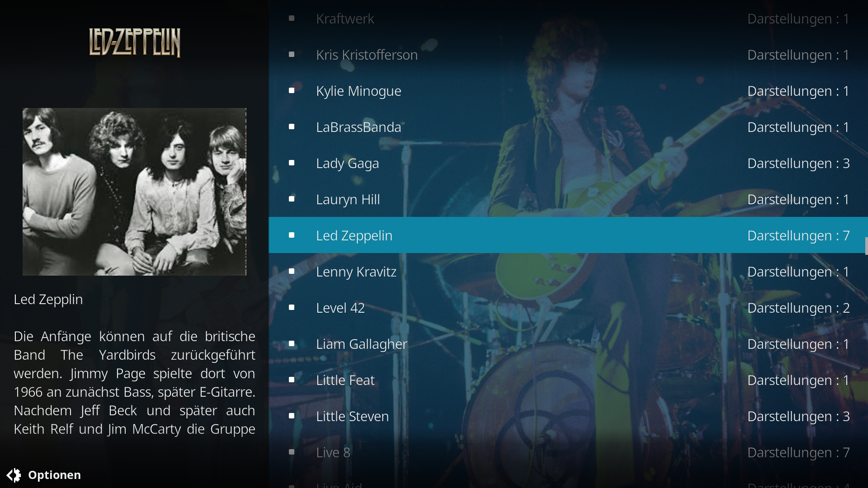Click the bullet icon beside Little Feat
The height and width of the screenshot is (488, 868).
[292, 380]
